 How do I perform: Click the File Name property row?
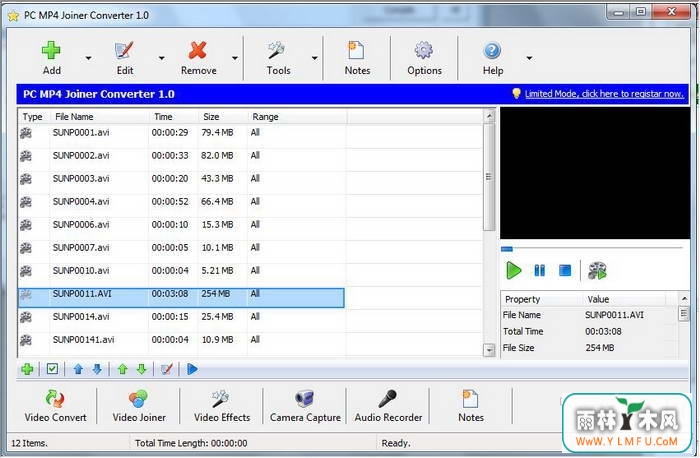[x=588, y=315]
